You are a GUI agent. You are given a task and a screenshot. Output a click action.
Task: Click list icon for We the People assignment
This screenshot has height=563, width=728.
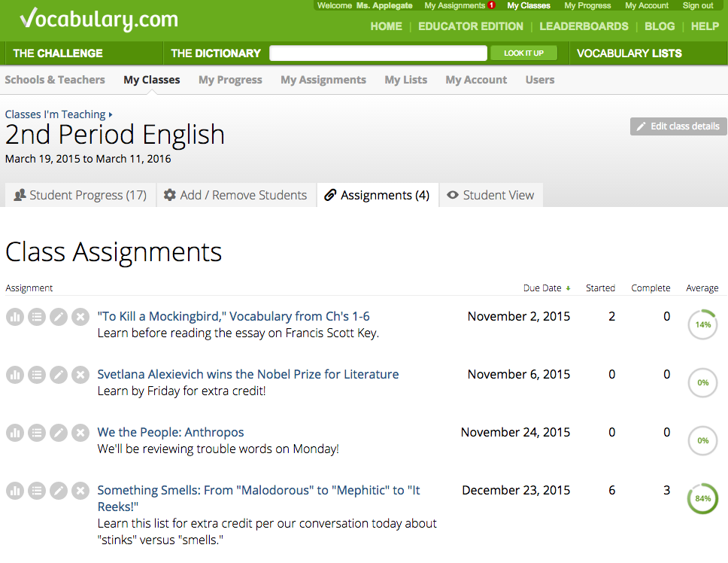click(37, 433)
